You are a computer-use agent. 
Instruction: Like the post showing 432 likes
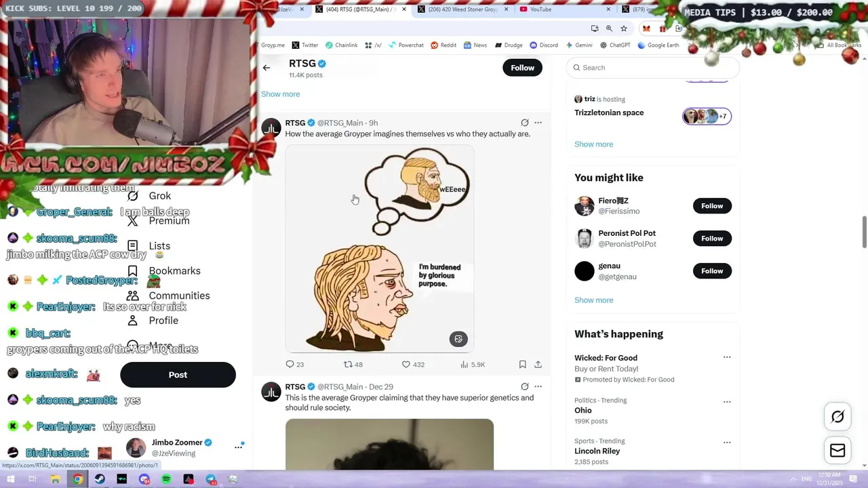(406, 365)
